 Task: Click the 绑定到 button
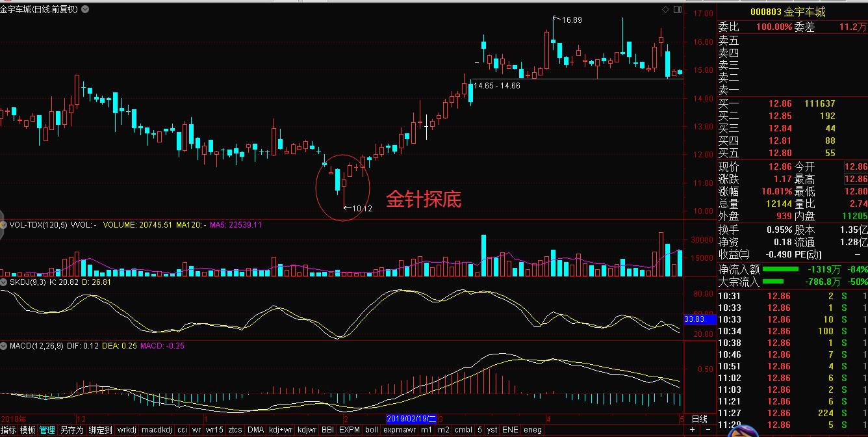tap(100, 430)
